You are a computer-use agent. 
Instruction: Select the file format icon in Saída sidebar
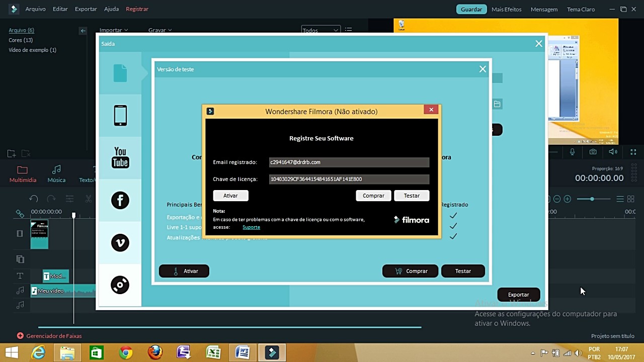click(120, 73)
